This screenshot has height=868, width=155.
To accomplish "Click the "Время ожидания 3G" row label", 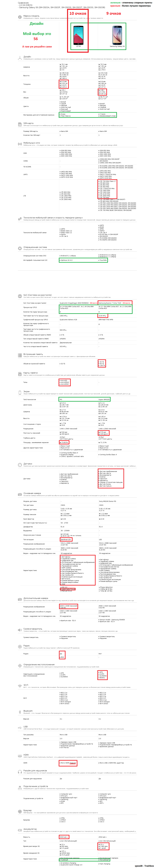I will (x=31, y=853).
